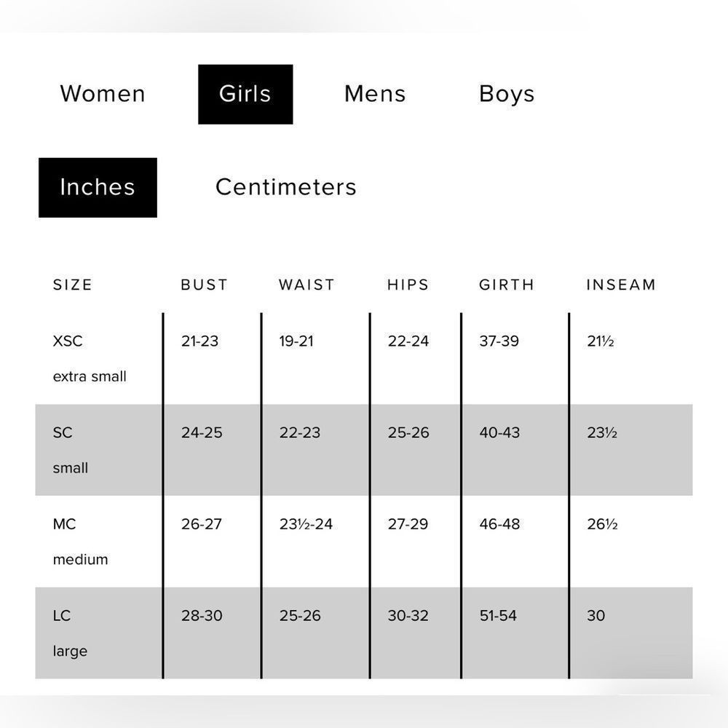Click the HIPS column header

pos(408,285)
